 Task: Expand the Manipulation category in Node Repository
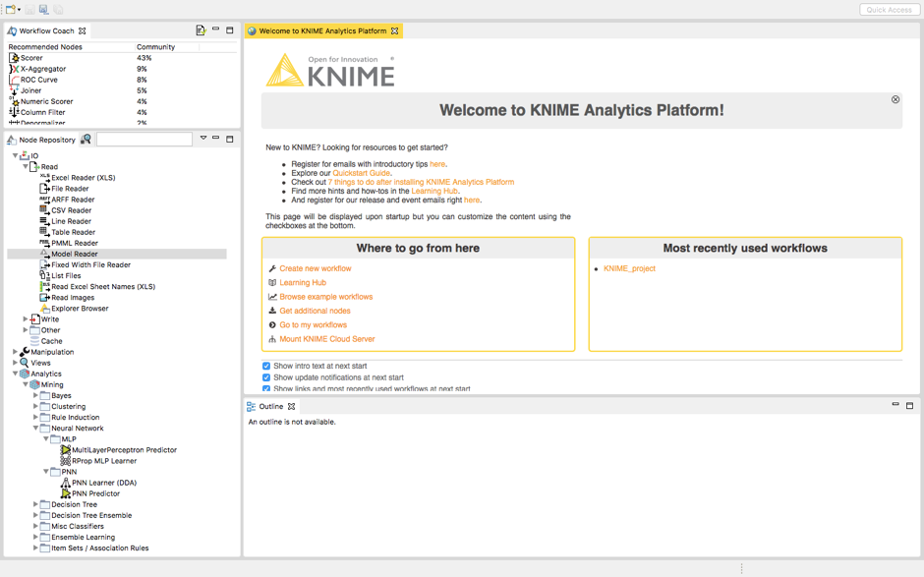16,352
